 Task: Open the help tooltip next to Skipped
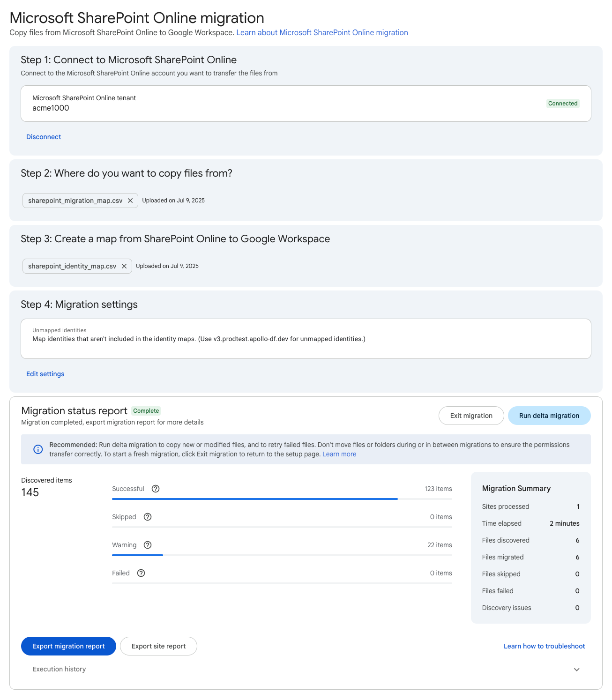[147, 517]
